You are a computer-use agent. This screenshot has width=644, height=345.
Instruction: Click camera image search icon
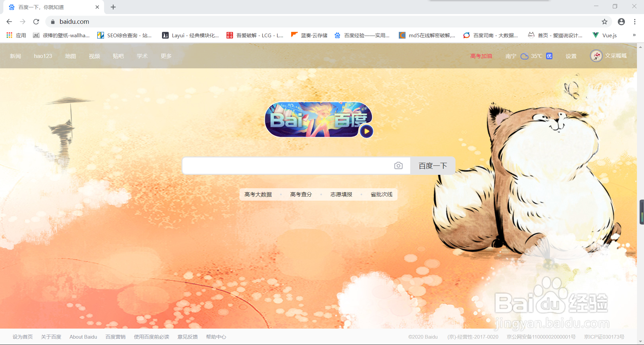[x=398, y=165]
